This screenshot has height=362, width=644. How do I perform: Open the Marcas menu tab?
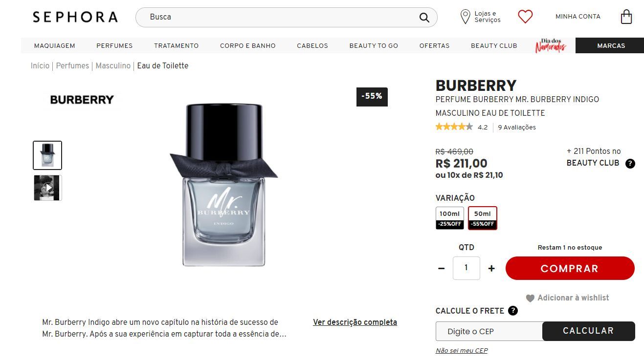pos(610,45)
